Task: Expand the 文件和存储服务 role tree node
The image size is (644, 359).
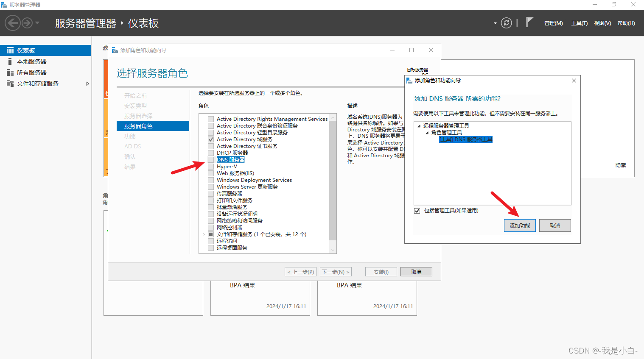Action: click(204, 234)
